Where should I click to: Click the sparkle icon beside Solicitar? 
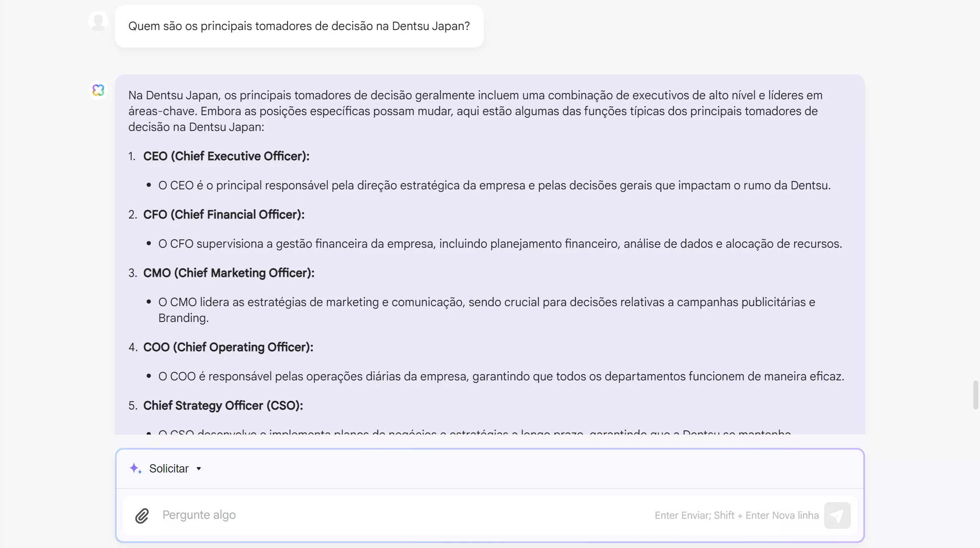point(135,468)
